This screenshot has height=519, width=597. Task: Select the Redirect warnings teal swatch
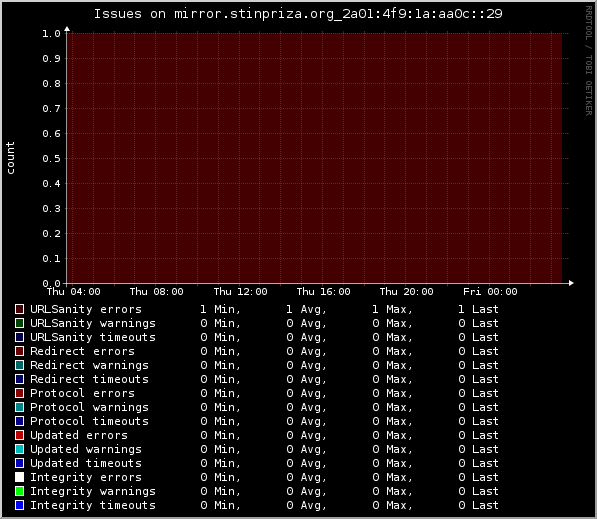tap(19, 365)
